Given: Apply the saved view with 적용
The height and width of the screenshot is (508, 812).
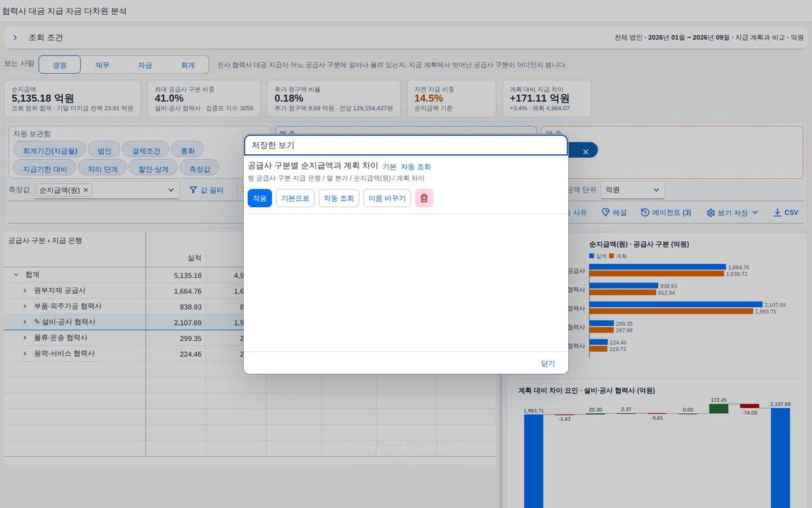Looking at the screenshot, I should point(260,198).
